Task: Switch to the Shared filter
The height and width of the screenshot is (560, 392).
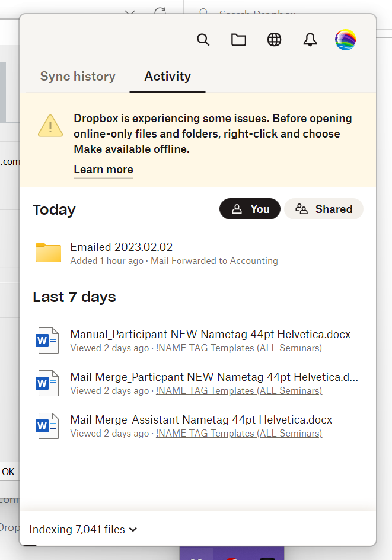Action: click(324, 209)
